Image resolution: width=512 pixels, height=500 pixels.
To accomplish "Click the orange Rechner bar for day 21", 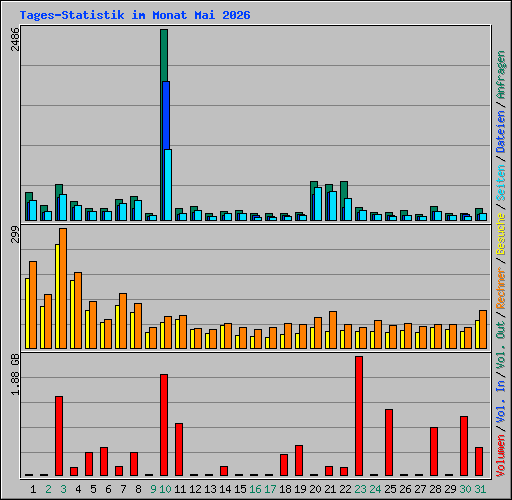I will coord(333,330).
